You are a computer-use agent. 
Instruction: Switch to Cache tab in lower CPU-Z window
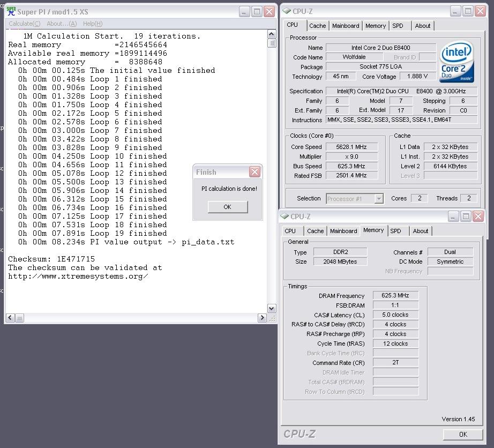point(316,231)
